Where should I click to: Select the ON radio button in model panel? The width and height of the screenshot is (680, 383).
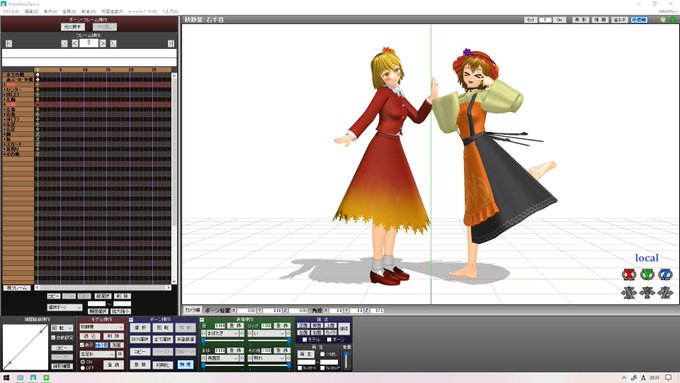tap(82, 362)
